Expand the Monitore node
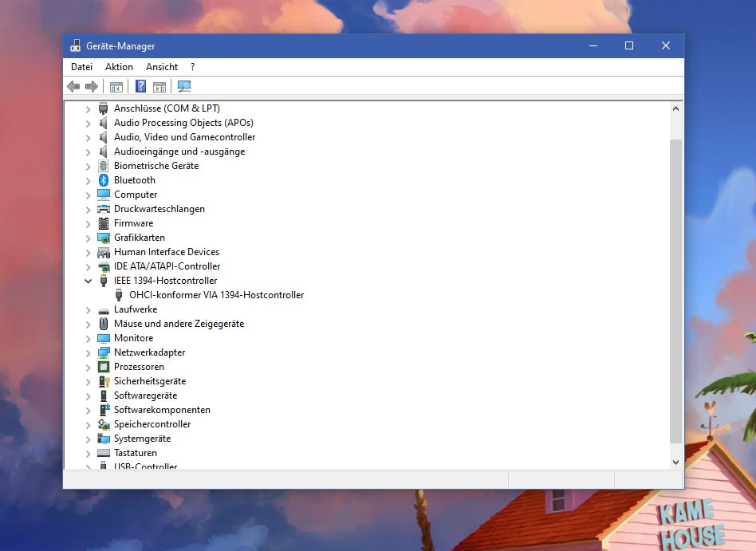This screenshot has width=756, height=551. pos(88,339)
